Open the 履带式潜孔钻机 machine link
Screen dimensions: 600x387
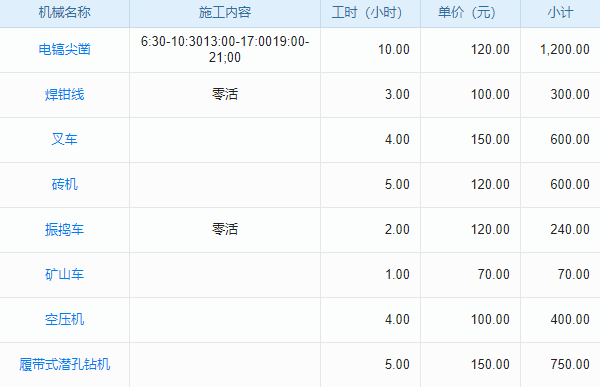coord(64,364)
